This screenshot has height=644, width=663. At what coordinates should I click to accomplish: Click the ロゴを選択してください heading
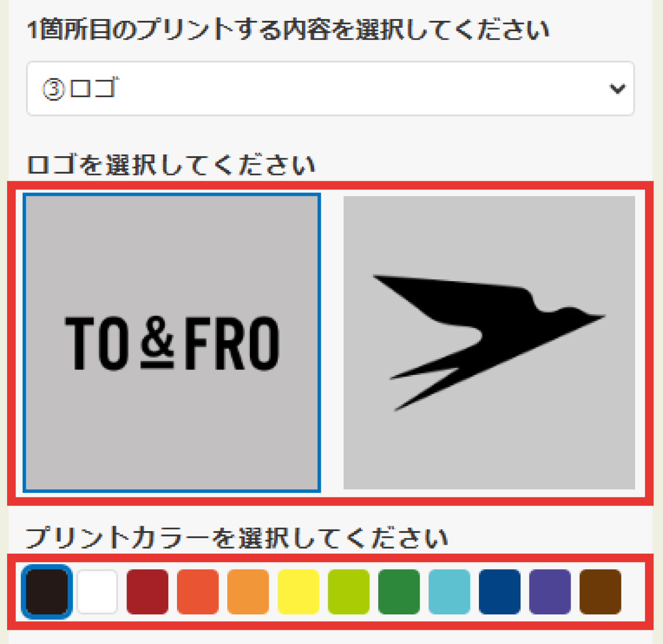click(x=171, y=165)
